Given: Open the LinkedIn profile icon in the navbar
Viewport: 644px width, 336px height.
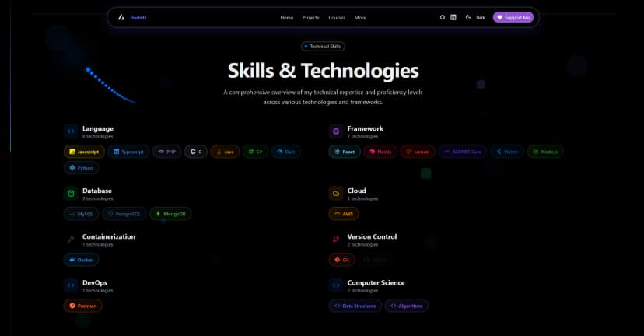Looking at the screenshot, I should [x=453, y=17].
